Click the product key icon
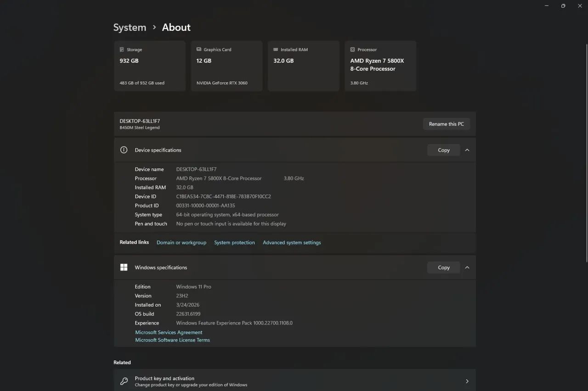 click(x=124, y=381)
